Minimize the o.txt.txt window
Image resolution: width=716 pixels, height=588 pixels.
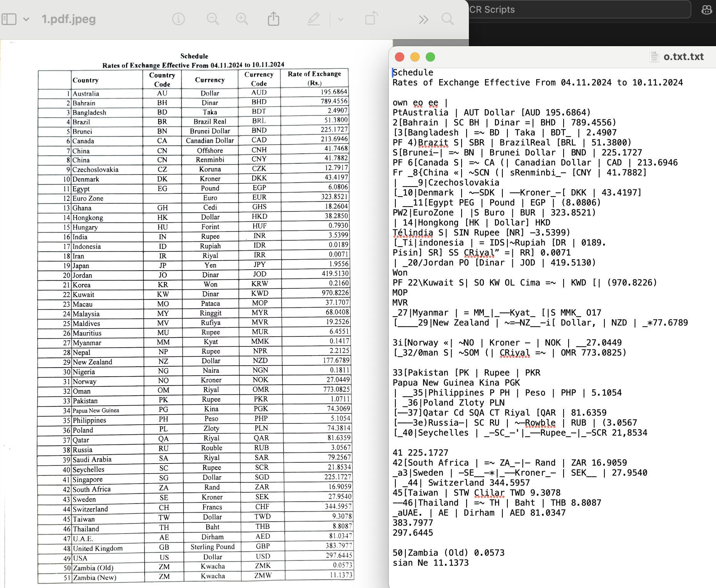(415, 57)
